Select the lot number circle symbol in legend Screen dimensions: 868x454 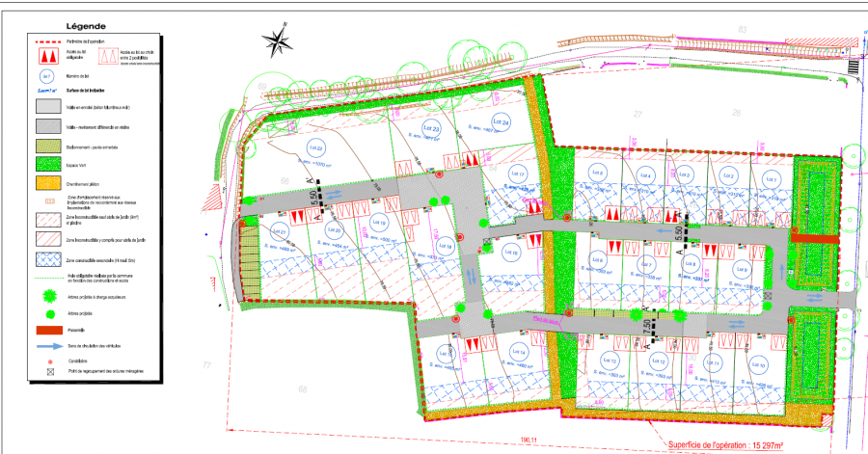coord(45,76)
